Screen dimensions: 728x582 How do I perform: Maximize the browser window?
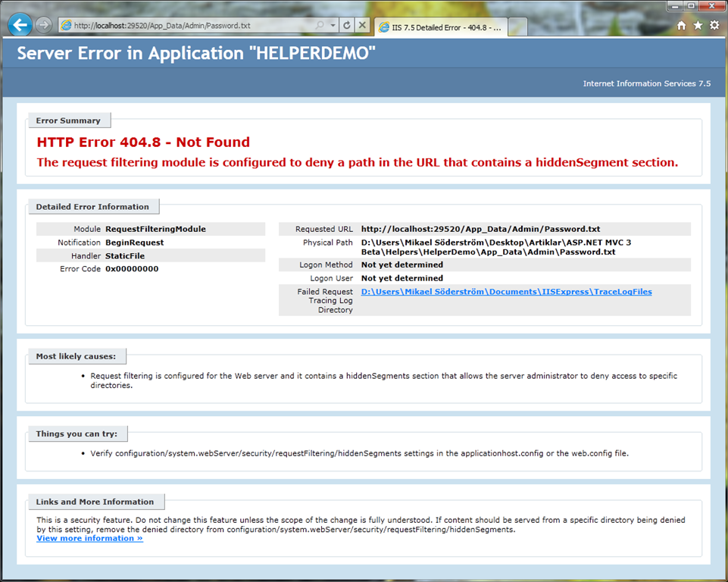point(691,6)
